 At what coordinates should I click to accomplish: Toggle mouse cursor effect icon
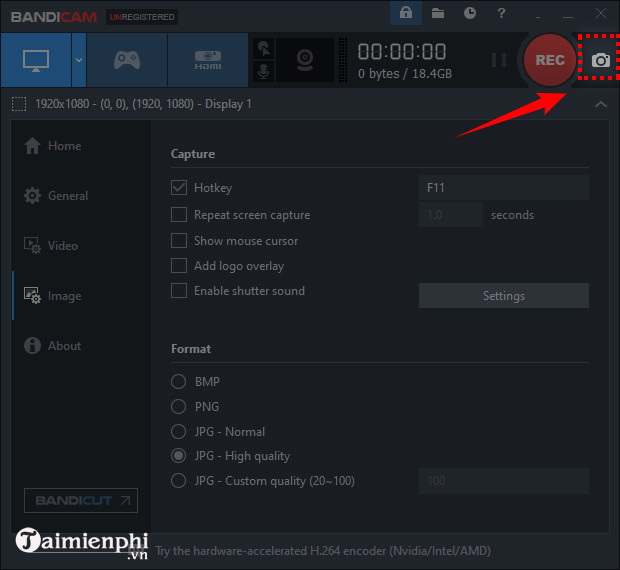[264, 49]
